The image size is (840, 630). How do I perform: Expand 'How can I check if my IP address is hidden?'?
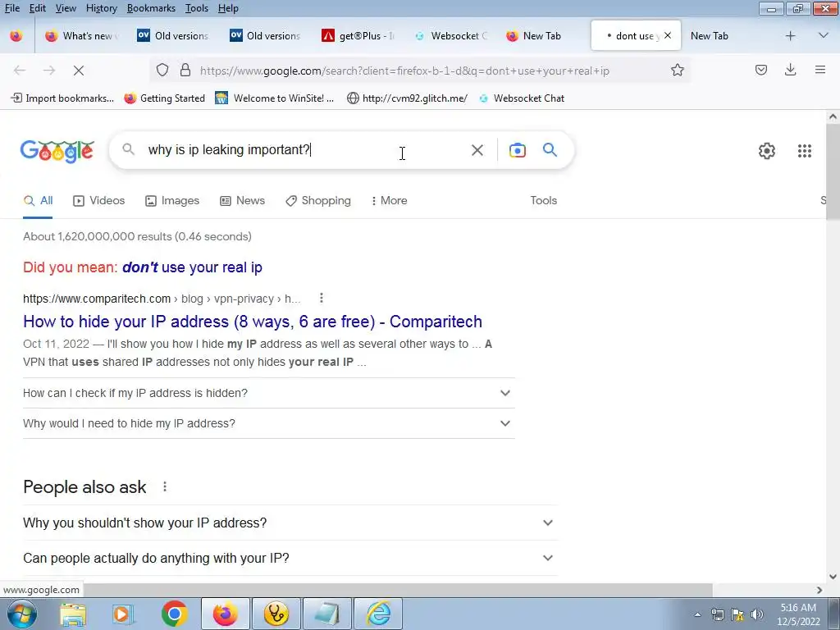268,393
